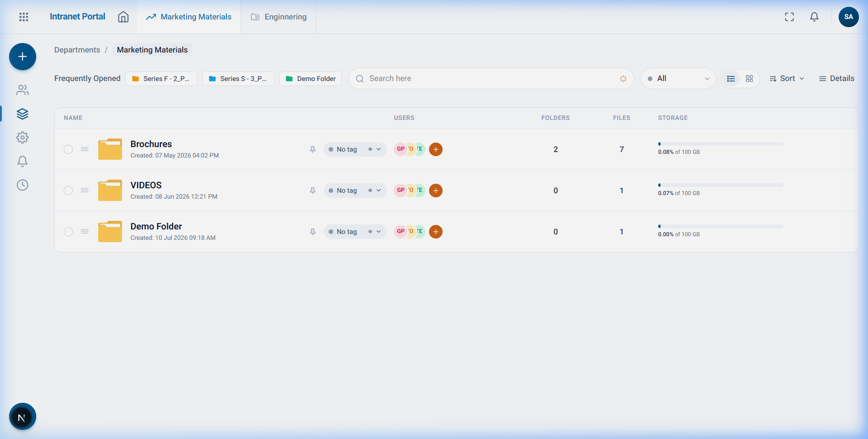Click the drag handle of VIDEOS row
Image resolution: width=868 pixels, height=439 pixels.
(85, 191)
